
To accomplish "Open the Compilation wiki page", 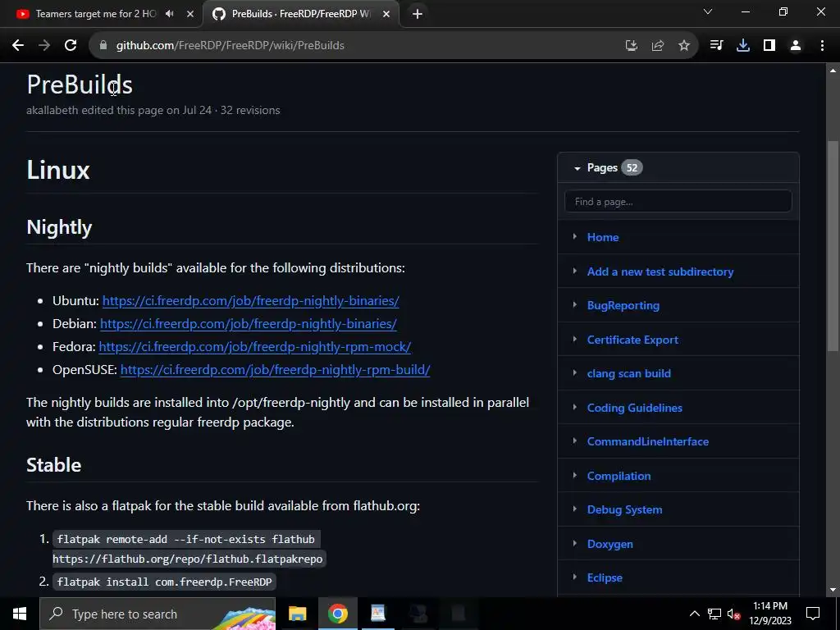I will pos(619,476).
